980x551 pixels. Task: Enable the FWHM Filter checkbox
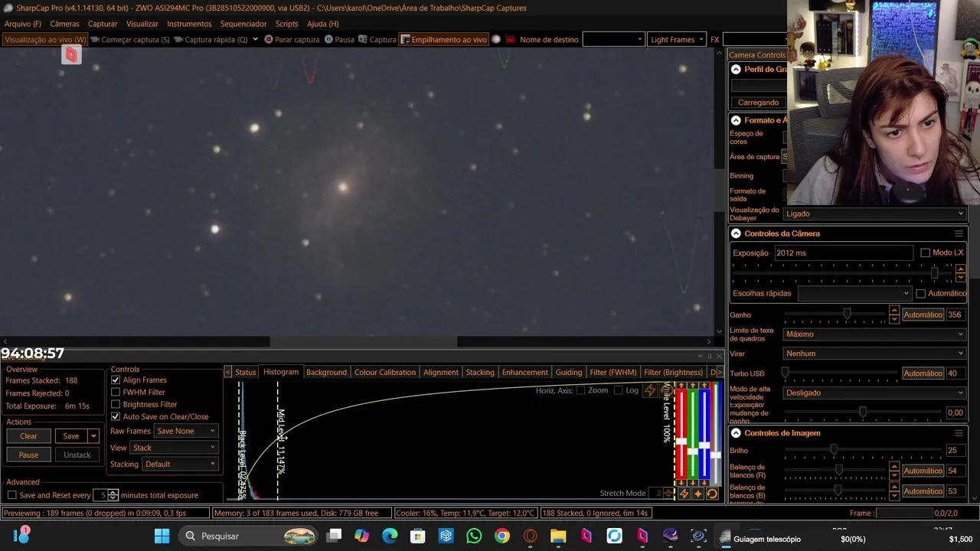(x=116, y=392)
